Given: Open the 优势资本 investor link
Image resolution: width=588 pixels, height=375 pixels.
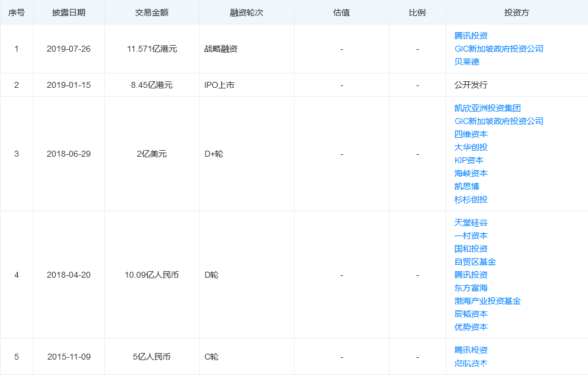Looking at the screenshot, I should [x=471, y=327].
